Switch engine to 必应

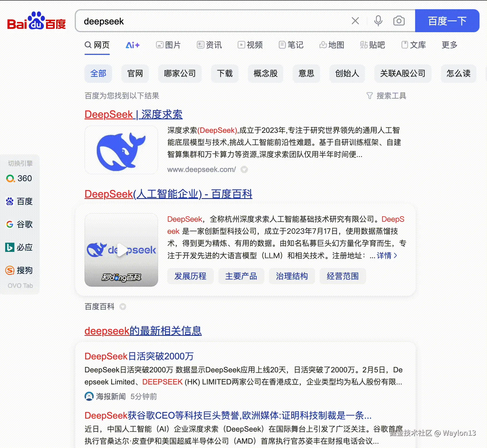pyautogui.click(x=19, y=247)
